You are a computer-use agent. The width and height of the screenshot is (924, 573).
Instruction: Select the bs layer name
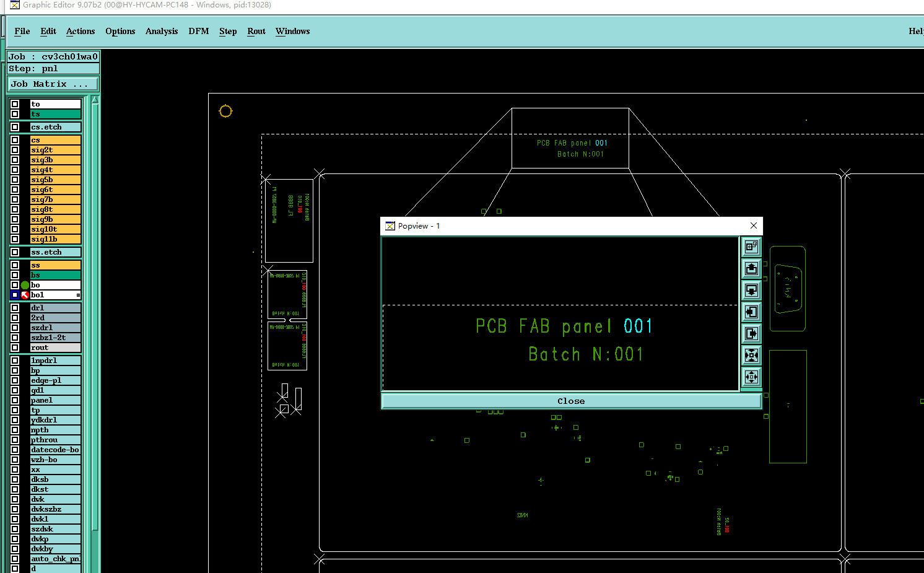tap(56, 275)
